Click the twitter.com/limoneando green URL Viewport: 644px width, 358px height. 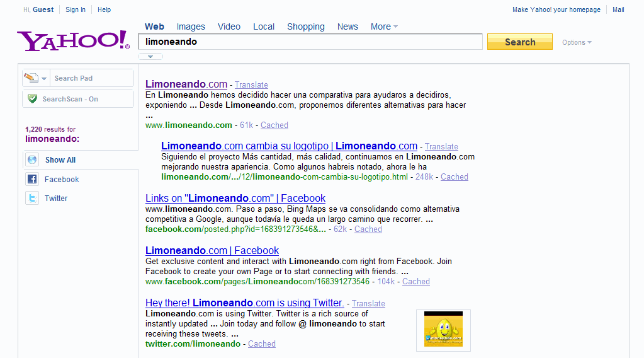point(193,344)
